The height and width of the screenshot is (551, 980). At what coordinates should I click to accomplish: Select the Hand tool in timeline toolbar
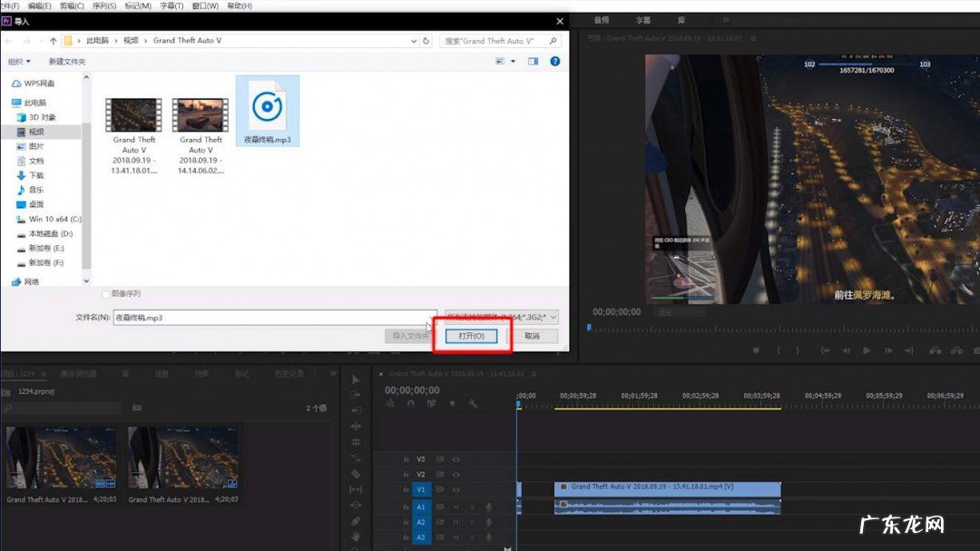tap(355, 536)
